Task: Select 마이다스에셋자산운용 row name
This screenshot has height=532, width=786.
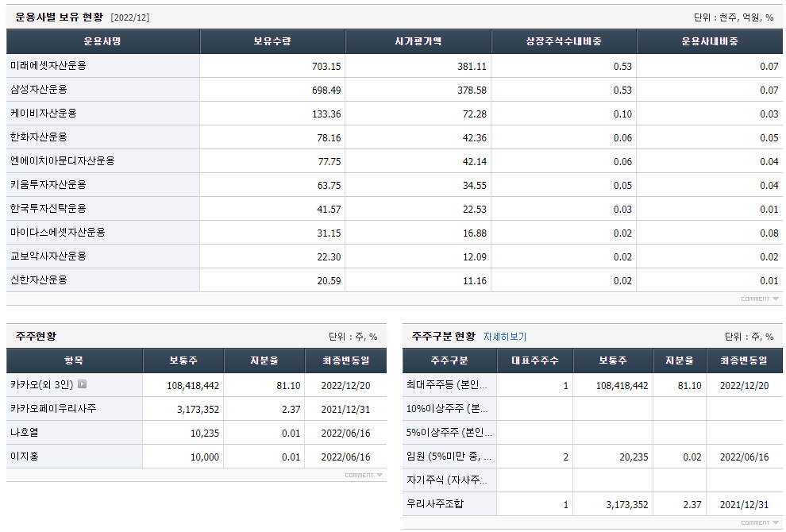Action: point(58,232)
